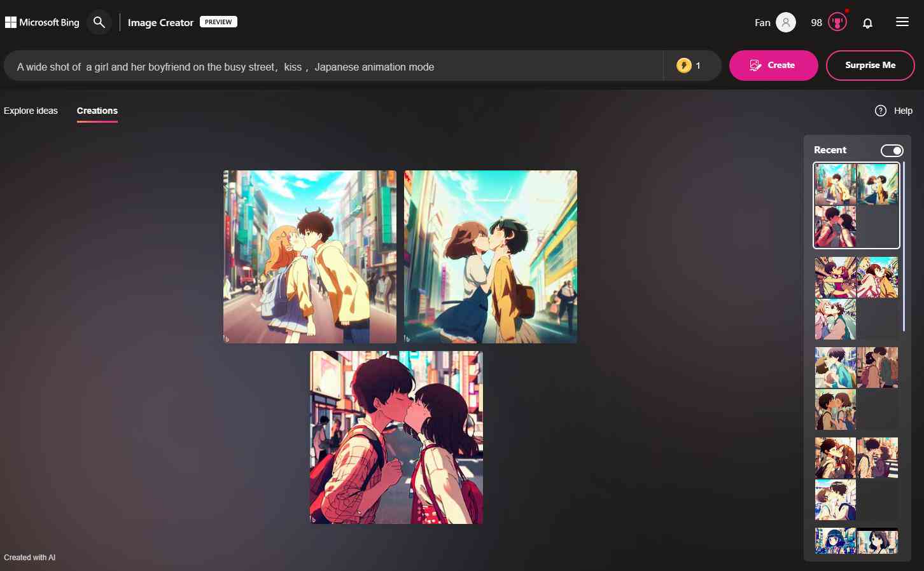Click the Microsoft Bing logo

pyautogui.click(x=42, y=22)
